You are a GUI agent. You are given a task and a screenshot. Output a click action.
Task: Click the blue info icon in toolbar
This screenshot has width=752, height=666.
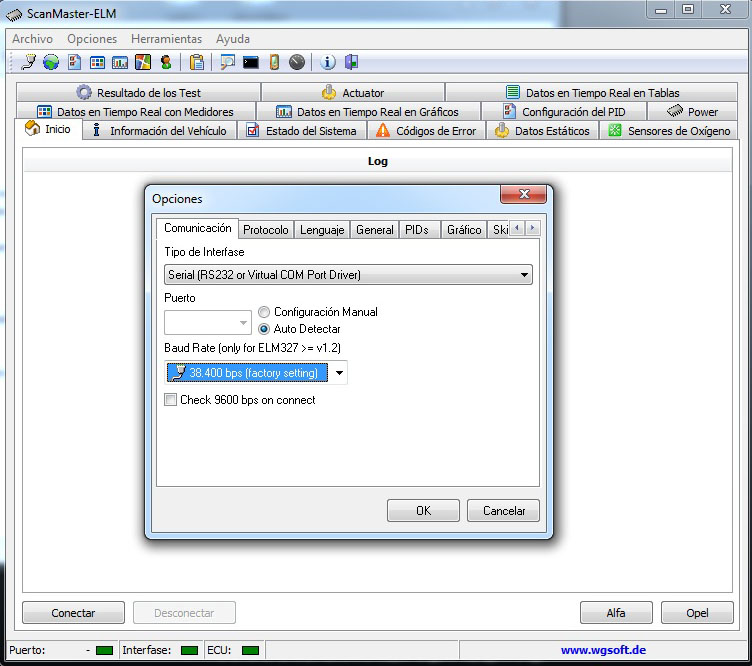point(328,62)
